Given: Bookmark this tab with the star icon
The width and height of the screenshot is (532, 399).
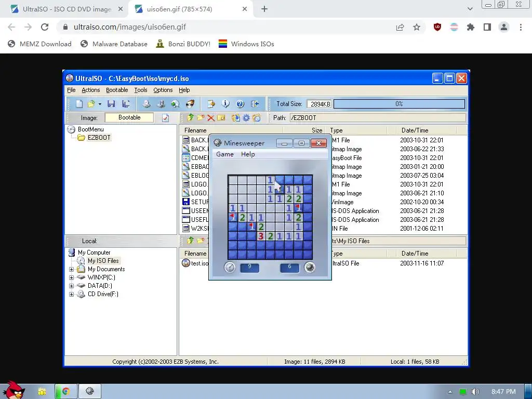Looking at the screenshot, I should tap(417, 27).
